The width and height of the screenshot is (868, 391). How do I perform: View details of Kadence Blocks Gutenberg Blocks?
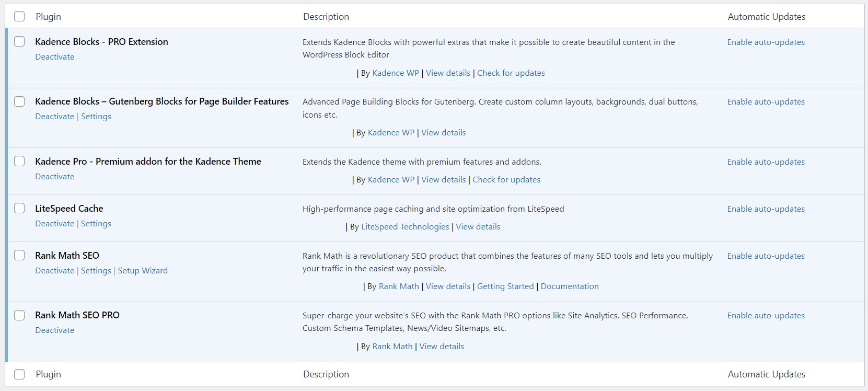click(x=444, y=133)
